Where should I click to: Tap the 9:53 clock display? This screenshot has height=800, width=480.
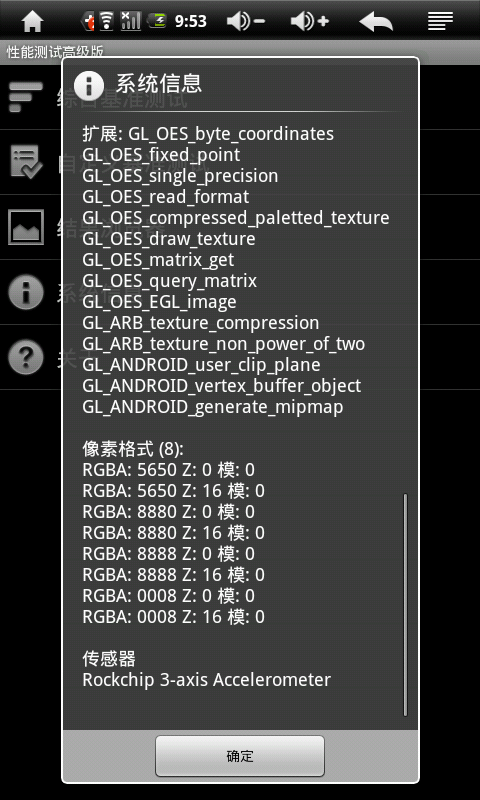190,21
